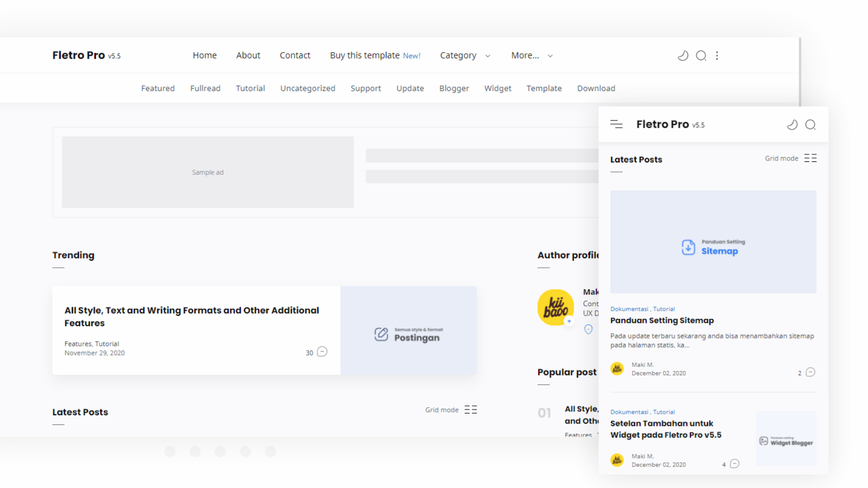Select the Tutorial category tab
868x488 pixels.
click(x=250, y=88)
